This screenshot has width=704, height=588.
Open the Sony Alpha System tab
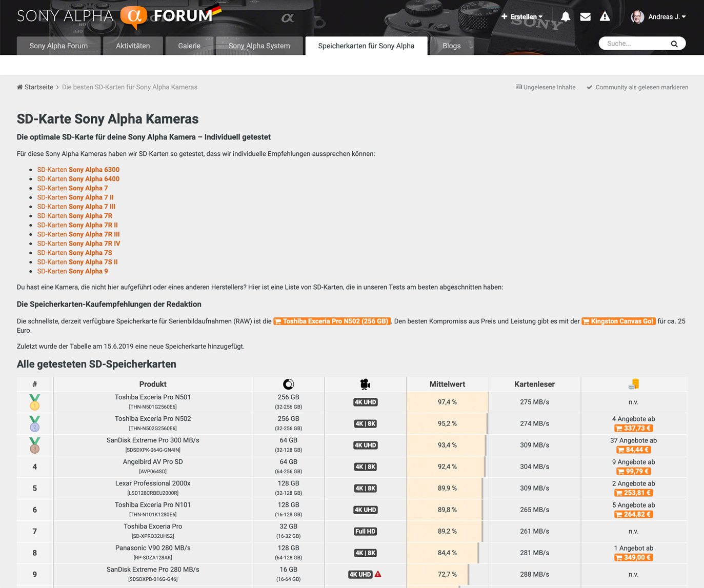point(259,46)
